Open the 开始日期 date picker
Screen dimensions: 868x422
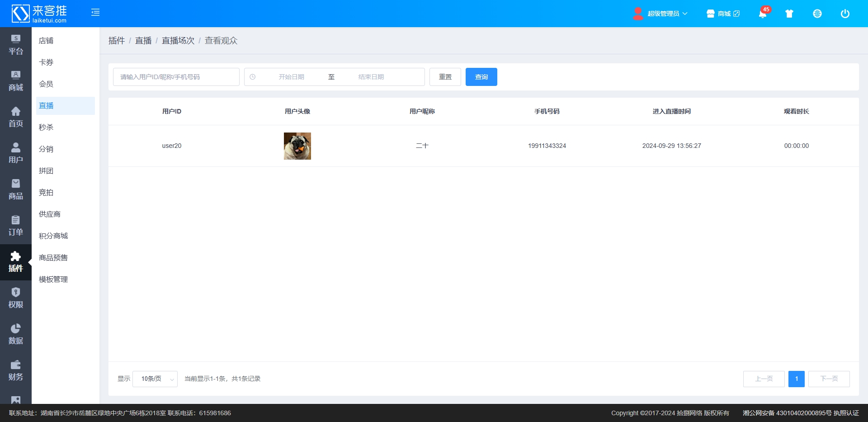(x=291, y=77)
